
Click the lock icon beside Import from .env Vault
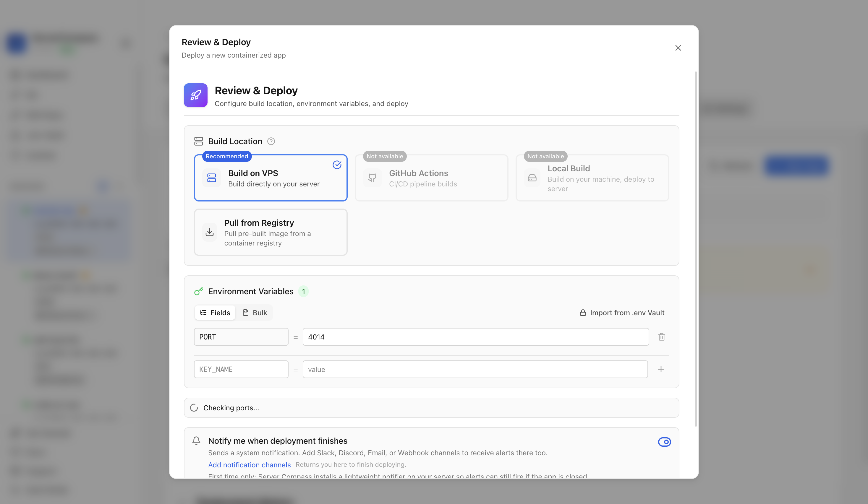click(583, 313)
